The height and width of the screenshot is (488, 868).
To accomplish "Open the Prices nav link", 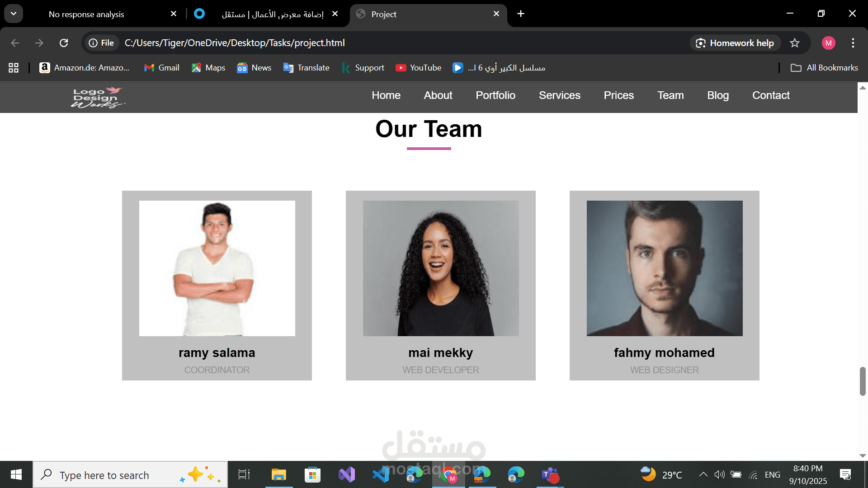I will [x=619, y=95].
